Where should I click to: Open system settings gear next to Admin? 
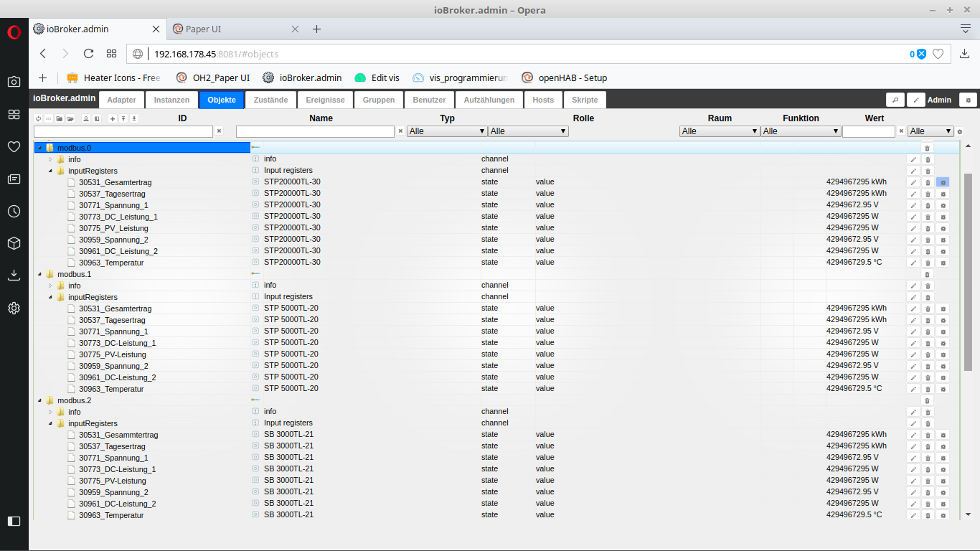(968, 100)
